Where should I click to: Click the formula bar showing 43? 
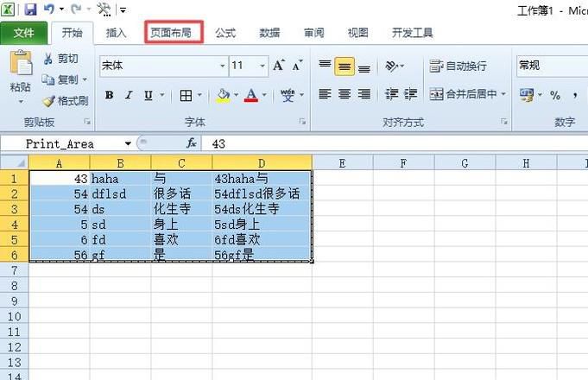tap(395, 143)
